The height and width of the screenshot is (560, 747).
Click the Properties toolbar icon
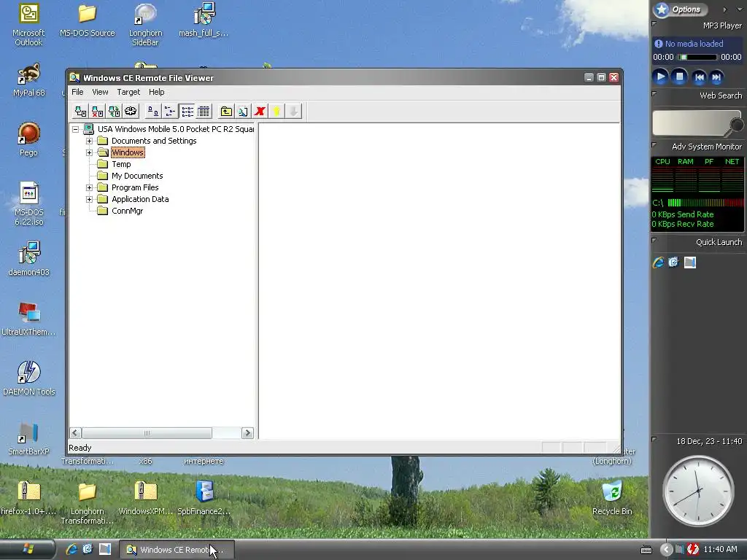click(243, 112)
